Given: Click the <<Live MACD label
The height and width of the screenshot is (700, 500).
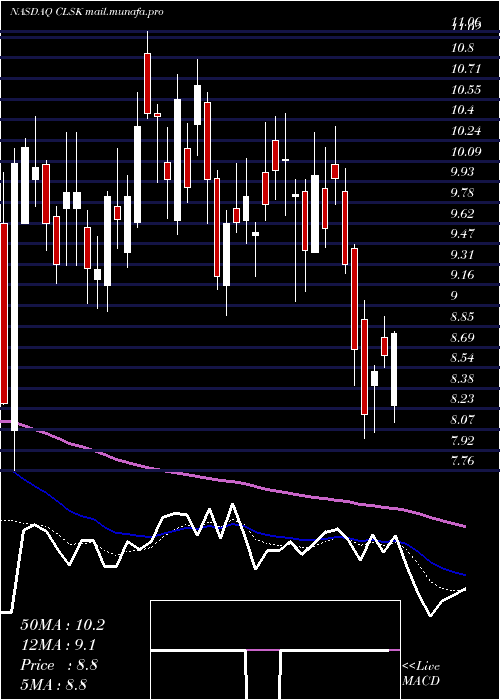Looking at the screenshot, I should pyautogui.click(x=421, y=674).
